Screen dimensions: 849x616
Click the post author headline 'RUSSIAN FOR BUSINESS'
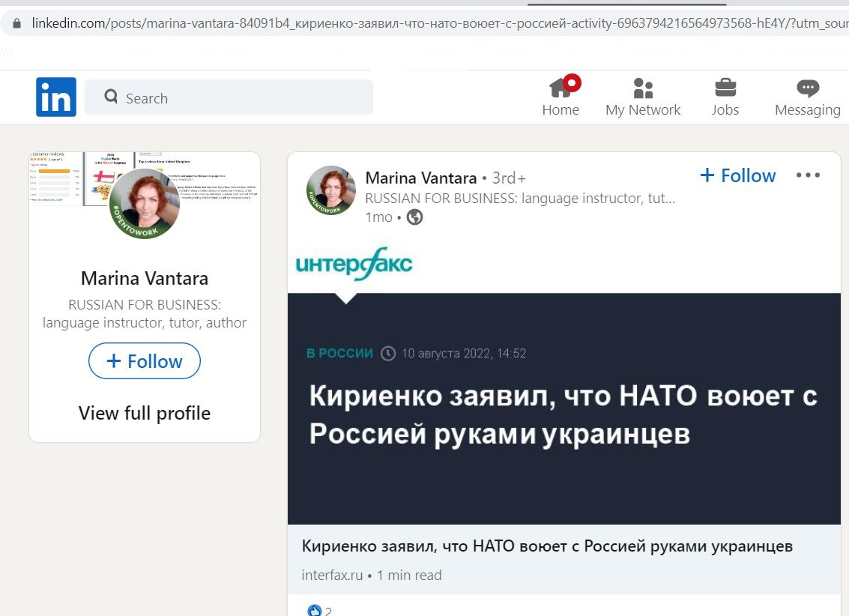520,198
